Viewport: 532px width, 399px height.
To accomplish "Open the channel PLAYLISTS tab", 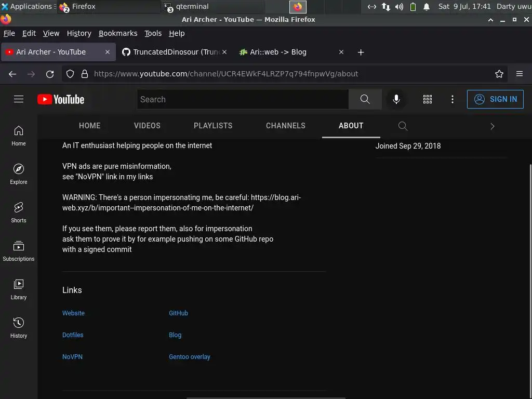I will 213,126.
